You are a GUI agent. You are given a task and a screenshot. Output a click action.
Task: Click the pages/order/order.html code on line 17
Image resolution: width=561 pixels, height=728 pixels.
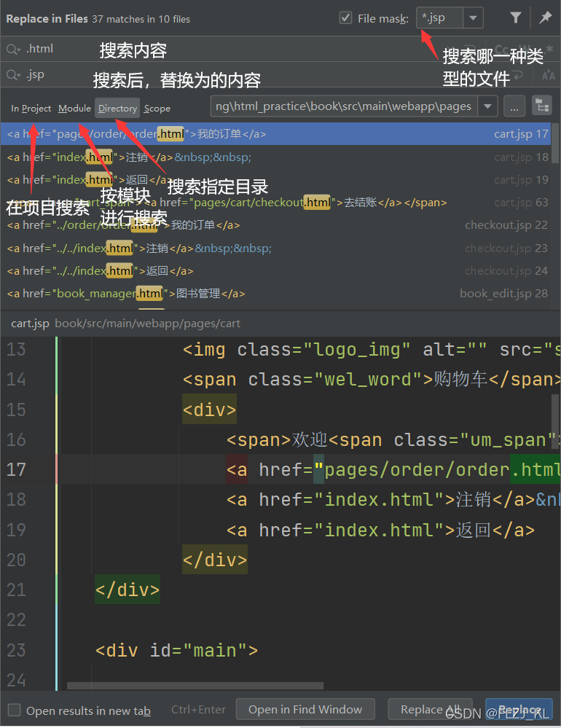point(393,469)
